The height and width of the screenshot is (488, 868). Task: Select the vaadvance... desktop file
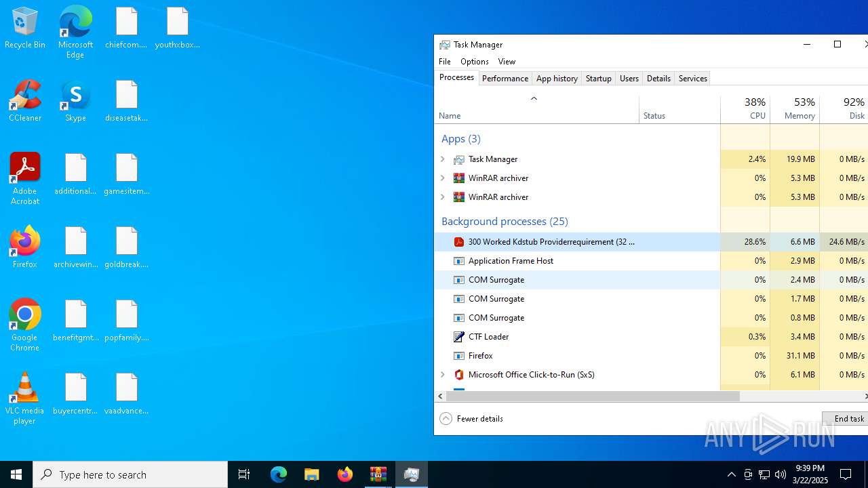pos(126,394)
